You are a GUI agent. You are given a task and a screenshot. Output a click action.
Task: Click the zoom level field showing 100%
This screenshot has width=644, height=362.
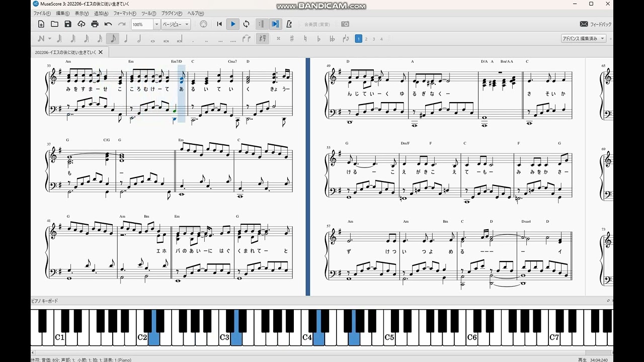click(x=142, y=24)
